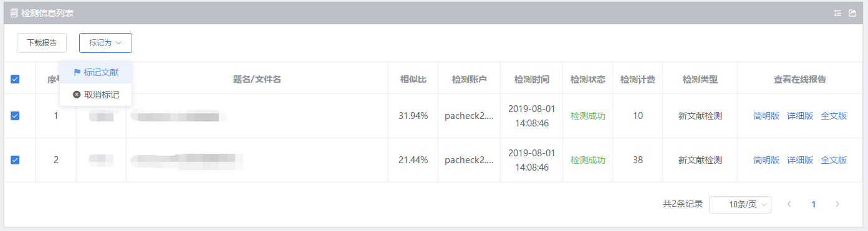Click the export icon in panel header
Viewport: 868px width, 231px height.
point(852,13)
